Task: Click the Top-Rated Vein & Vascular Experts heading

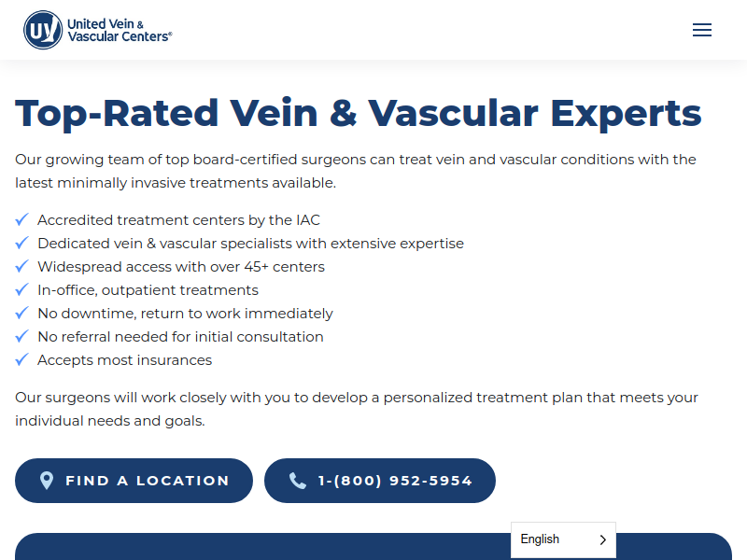Action: coord(359,113)
